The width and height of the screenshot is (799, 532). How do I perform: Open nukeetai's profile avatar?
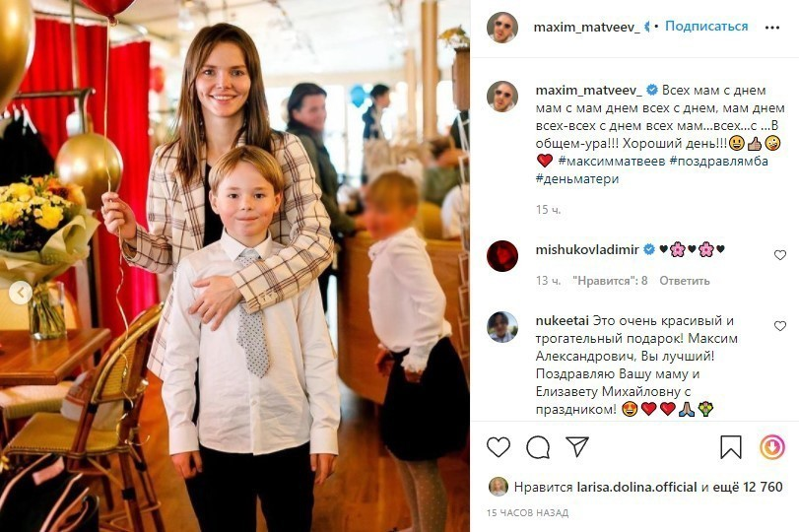(501, 327)
